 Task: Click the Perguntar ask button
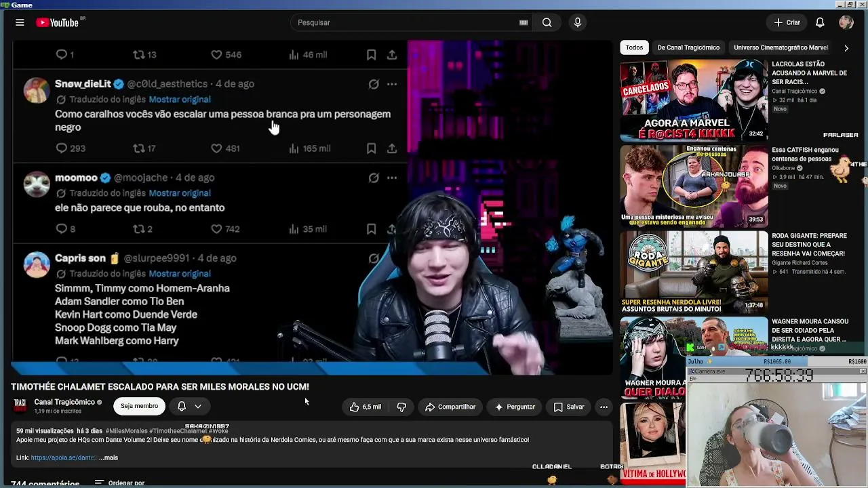click(x=515, y=407)
